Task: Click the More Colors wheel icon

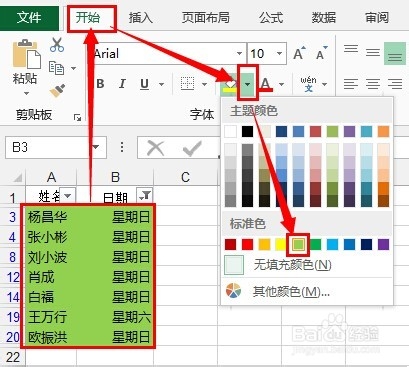Action: [x=233, y=291]
